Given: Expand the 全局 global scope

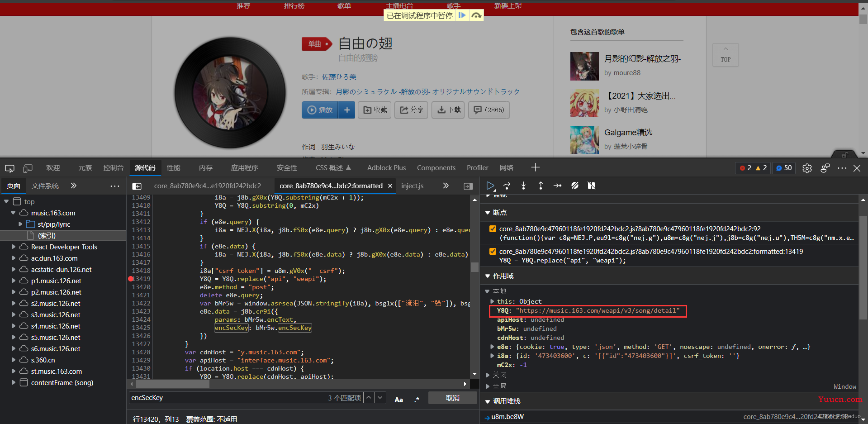Looking at the screenshot, I should [488, 386].
